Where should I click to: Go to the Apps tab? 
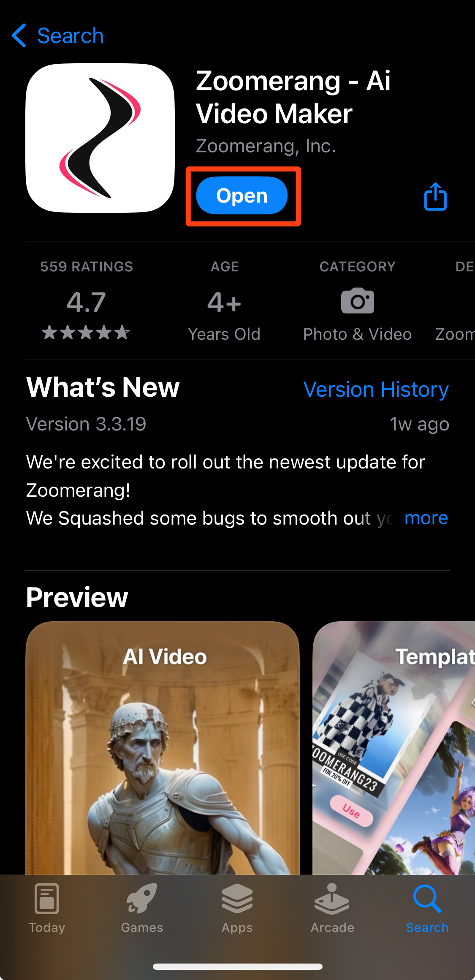(237, 908)
